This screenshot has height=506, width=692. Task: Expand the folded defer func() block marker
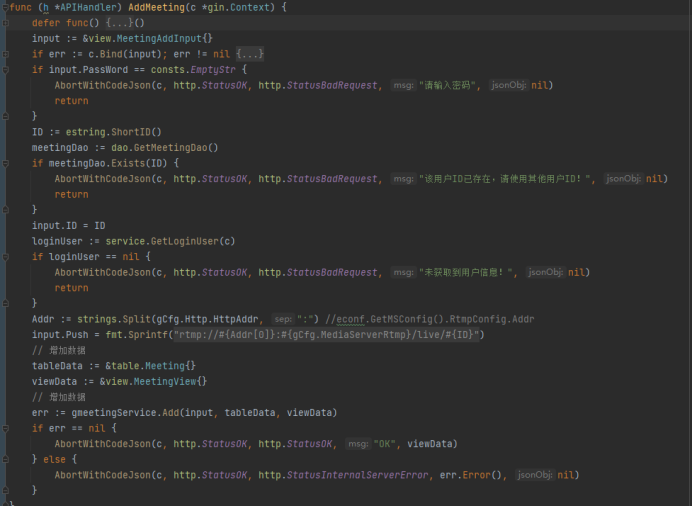5,23
